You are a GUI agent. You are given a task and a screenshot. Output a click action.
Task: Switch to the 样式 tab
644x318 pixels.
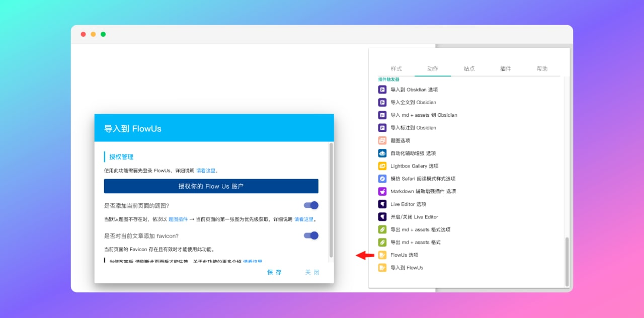396,68
